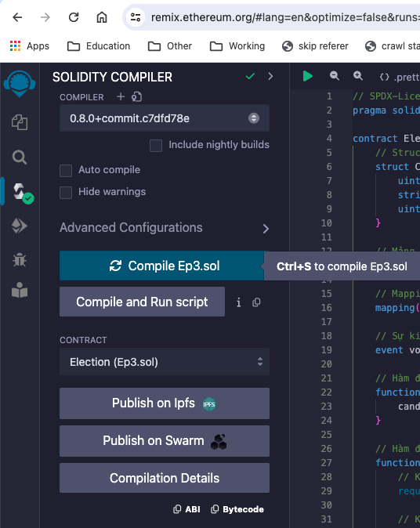Zoom out the editor font
Image resolution: width=420 pixels, height=528 pixels.
334,76
